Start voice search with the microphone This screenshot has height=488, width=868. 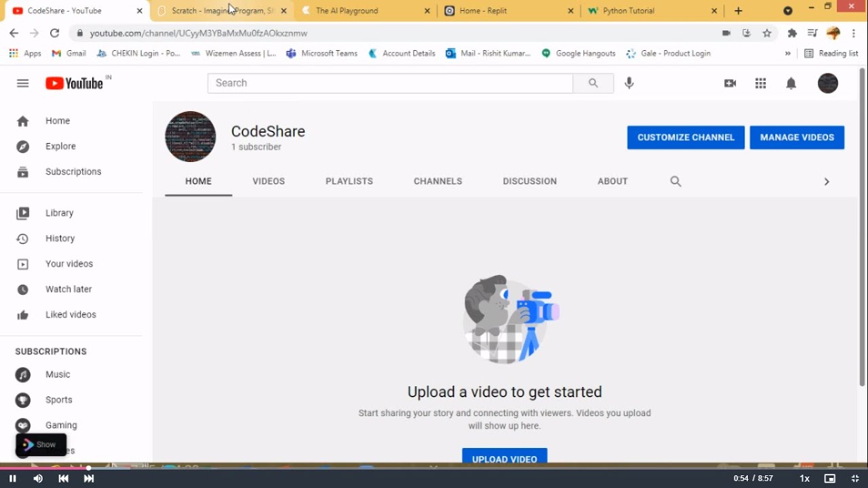[x=629, y=83]
